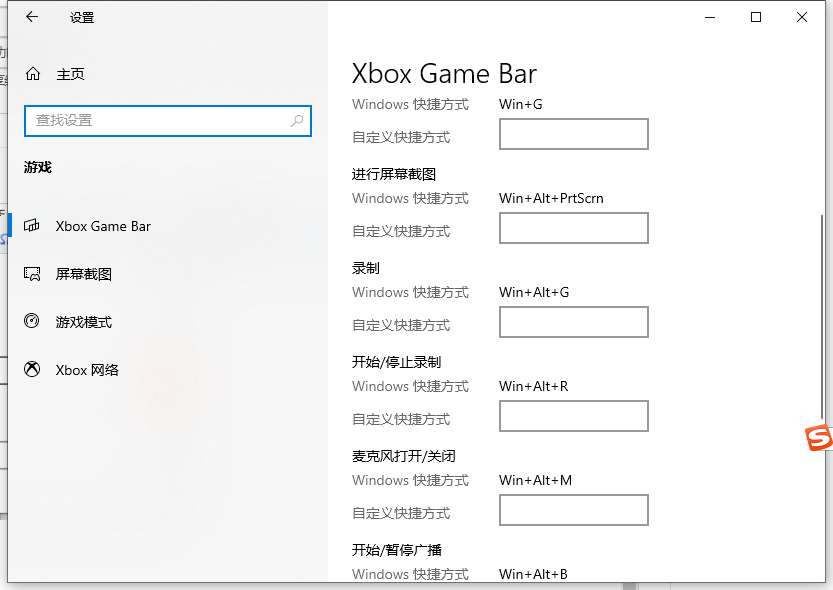Close the 设置 window
This screenshot has height=590, width=833.
802,17
